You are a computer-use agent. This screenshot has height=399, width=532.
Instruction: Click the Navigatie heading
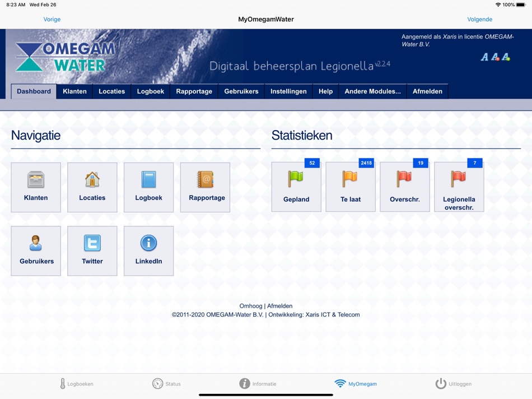36,136
